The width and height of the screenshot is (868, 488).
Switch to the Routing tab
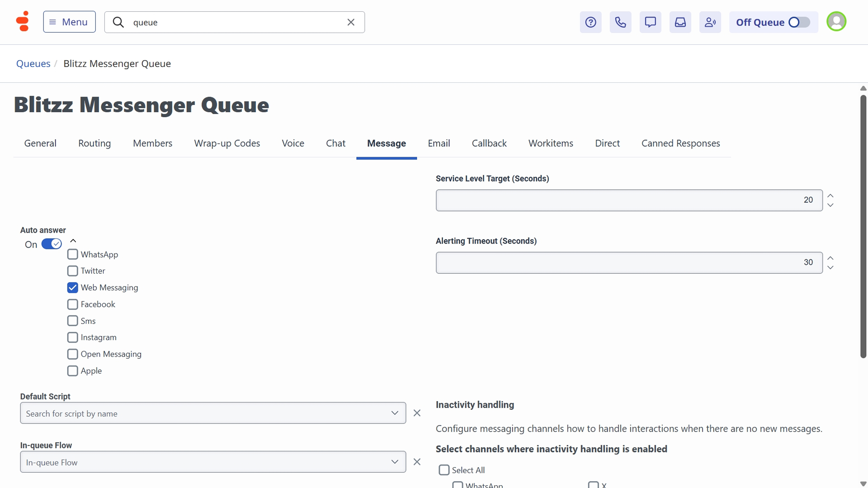[94, 143]
